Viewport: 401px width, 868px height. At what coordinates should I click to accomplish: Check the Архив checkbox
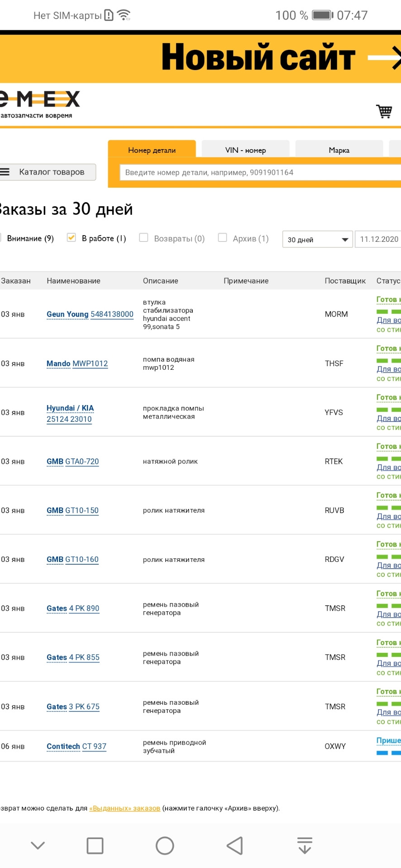pyautogui.click(x=222, y=238)
